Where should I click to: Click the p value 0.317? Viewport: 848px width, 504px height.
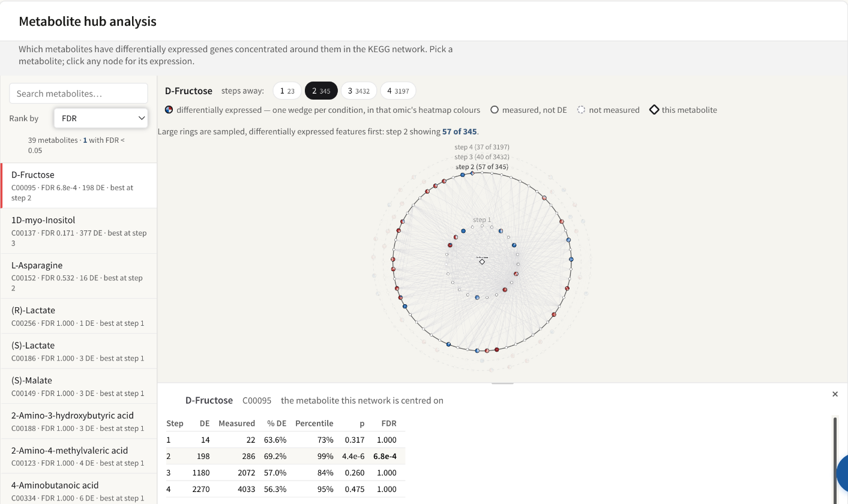[354, 440]
